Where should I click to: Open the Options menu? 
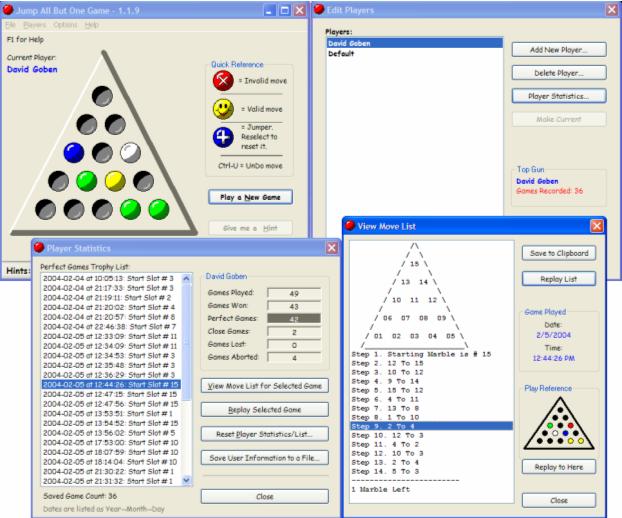[x=65, y=24]
